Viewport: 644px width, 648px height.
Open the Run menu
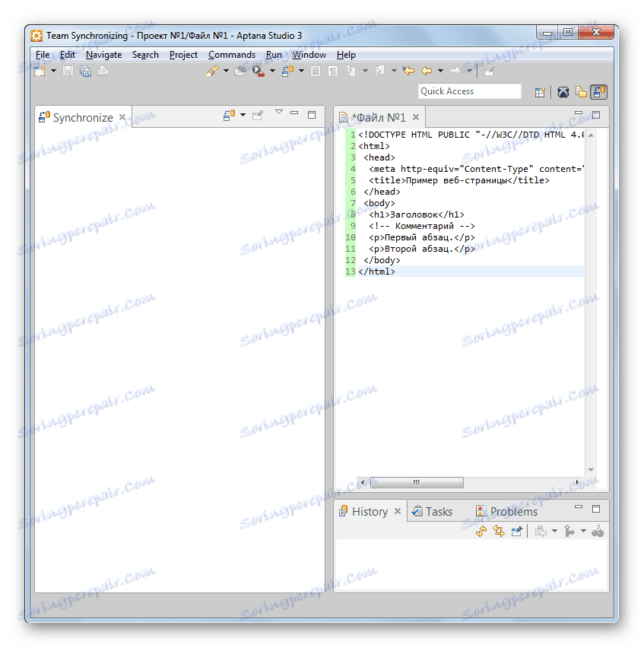pyautogui.click(x=274, y=55)
